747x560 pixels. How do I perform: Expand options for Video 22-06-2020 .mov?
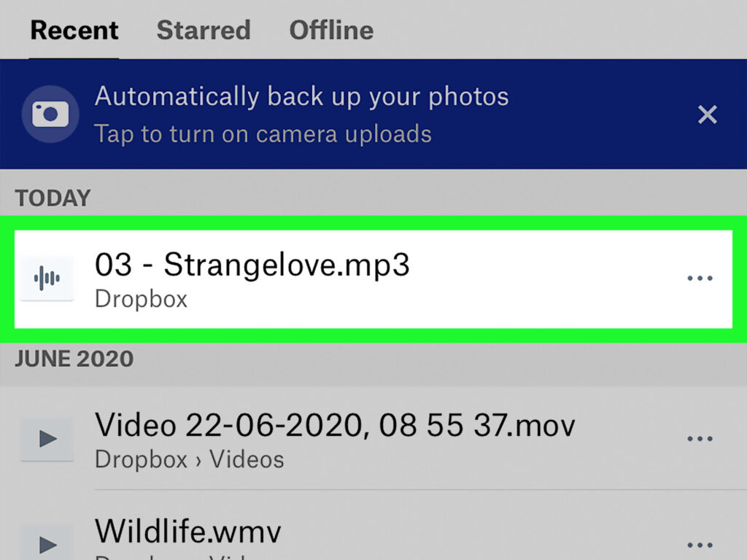[x=700, y=438]
